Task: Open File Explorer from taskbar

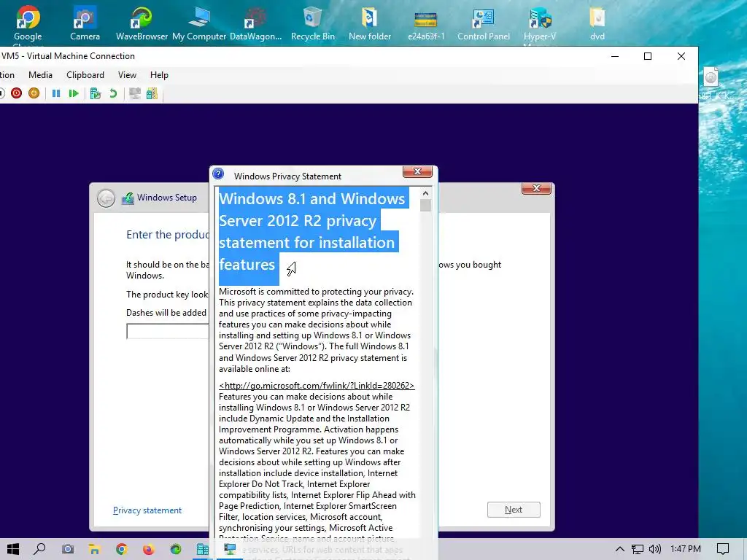Action: pos(94,549)
